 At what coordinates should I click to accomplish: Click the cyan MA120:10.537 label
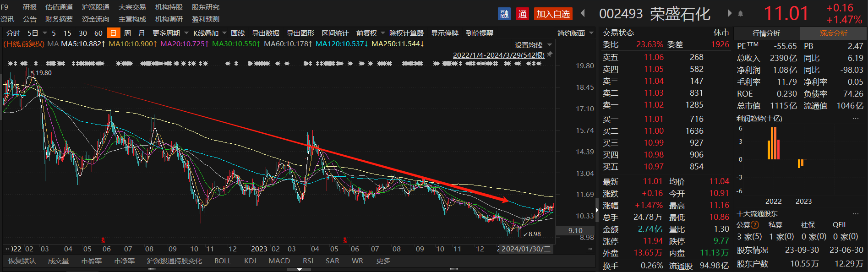342,44
